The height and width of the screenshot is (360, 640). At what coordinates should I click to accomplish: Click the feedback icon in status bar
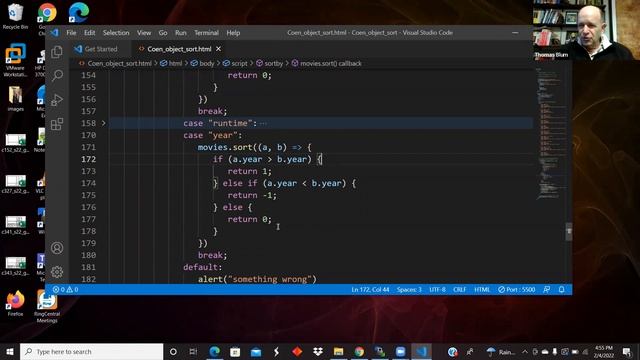tap(547, 289)
